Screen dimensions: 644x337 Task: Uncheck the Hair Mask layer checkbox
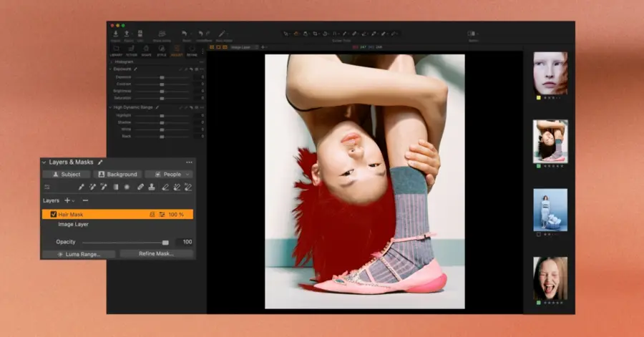(54, 214)
